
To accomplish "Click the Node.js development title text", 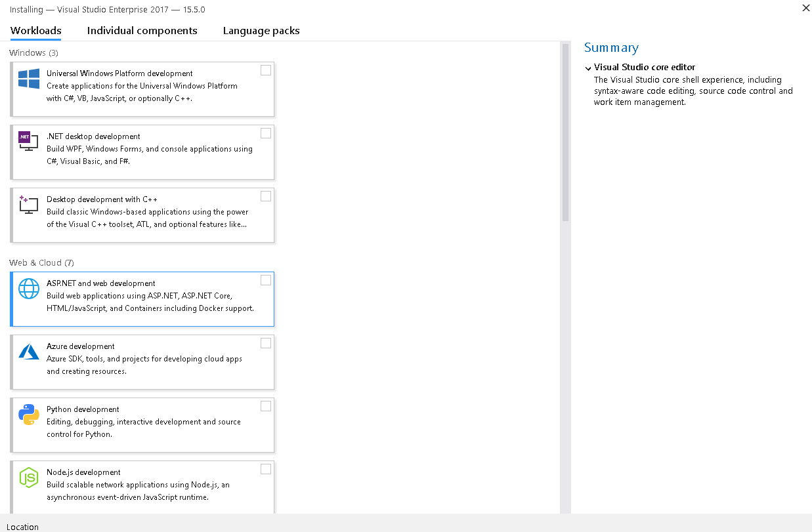I will [83, 472].
